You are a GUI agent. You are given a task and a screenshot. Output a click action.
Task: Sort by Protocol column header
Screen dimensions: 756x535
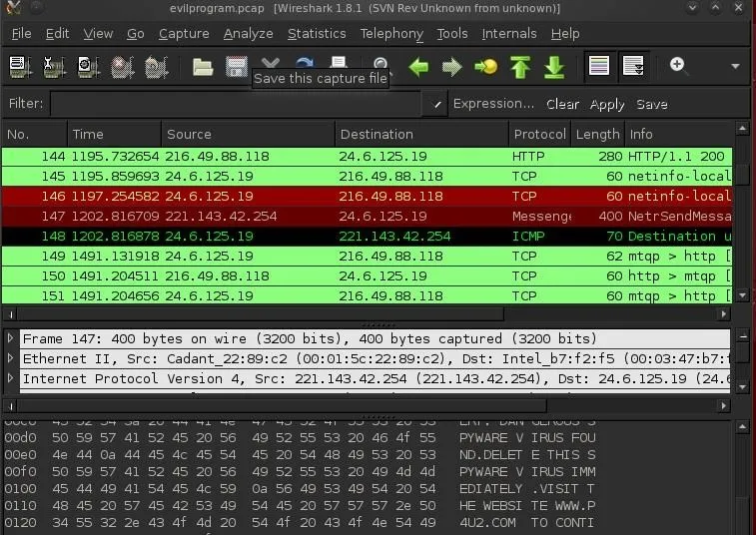point(540,134)
